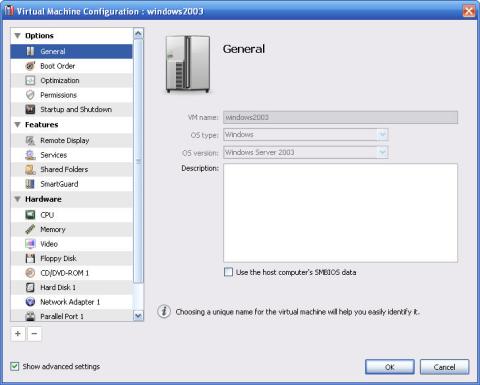Click the title bar application icon

click(x=9, y=11)
